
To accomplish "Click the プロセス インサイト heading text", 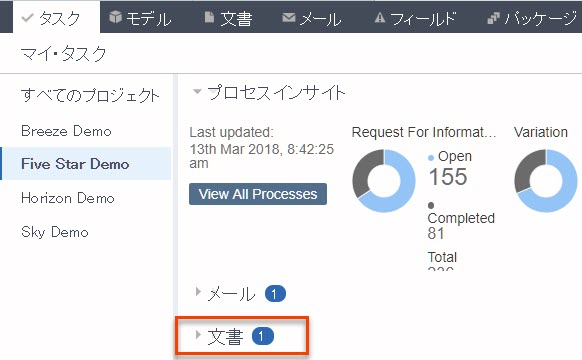I will [277, 92].
